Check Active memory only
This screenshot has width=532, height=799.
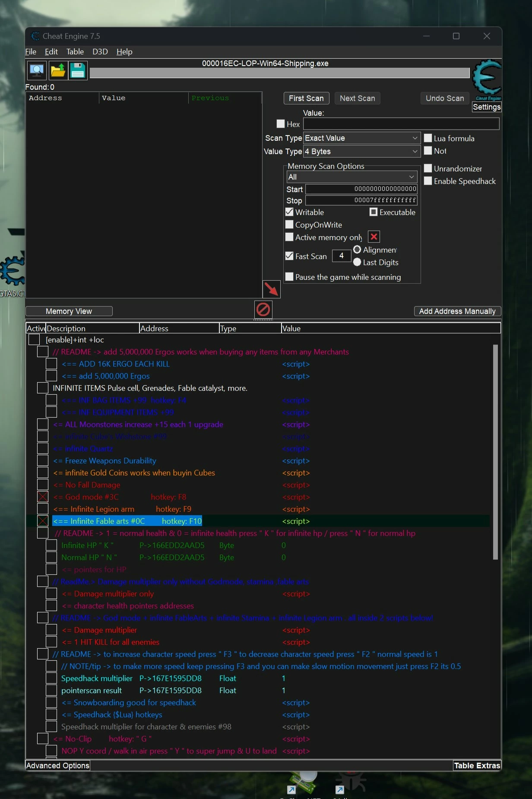[x=289, y=237]
